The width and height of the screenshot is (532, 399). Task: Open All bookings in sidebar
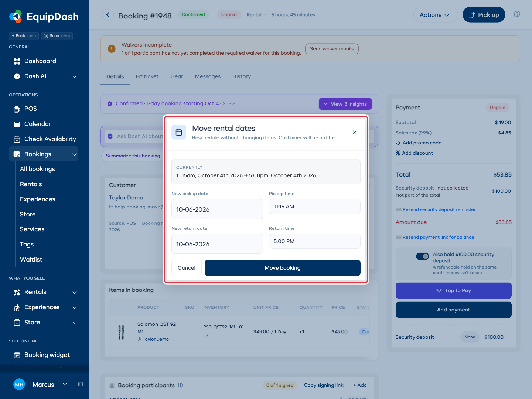(x=37, y=169)
